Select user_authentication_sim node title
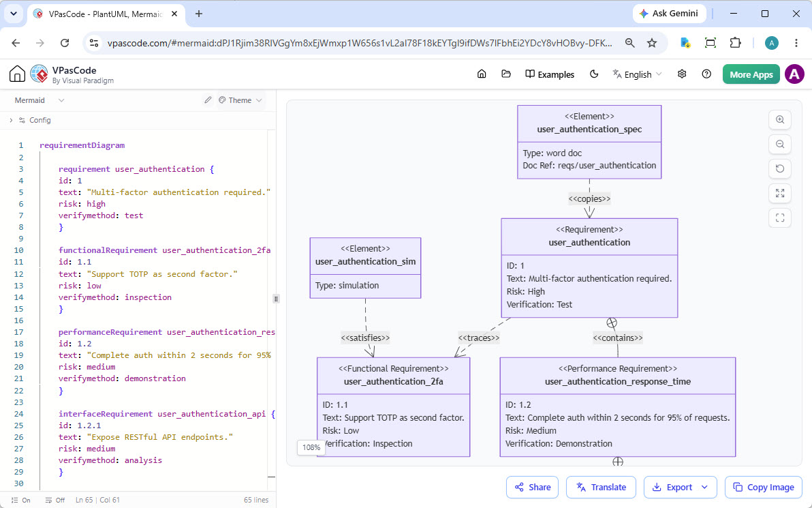The height and width of the screenshot is (508, 812). click(365, 261)
